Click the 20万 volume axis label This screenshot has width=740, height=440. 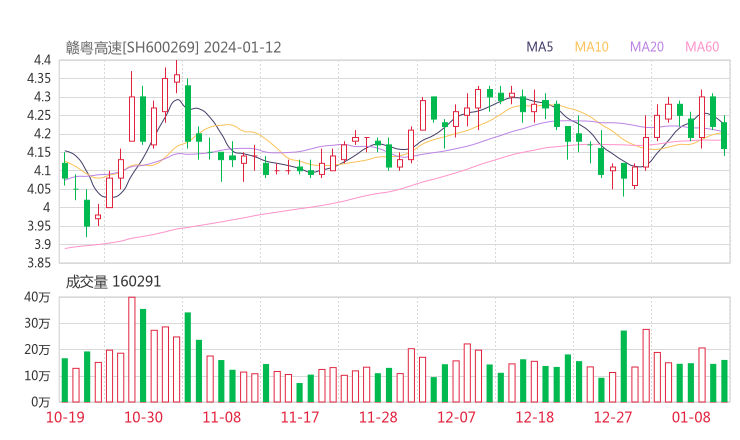[x=37, y=349]
